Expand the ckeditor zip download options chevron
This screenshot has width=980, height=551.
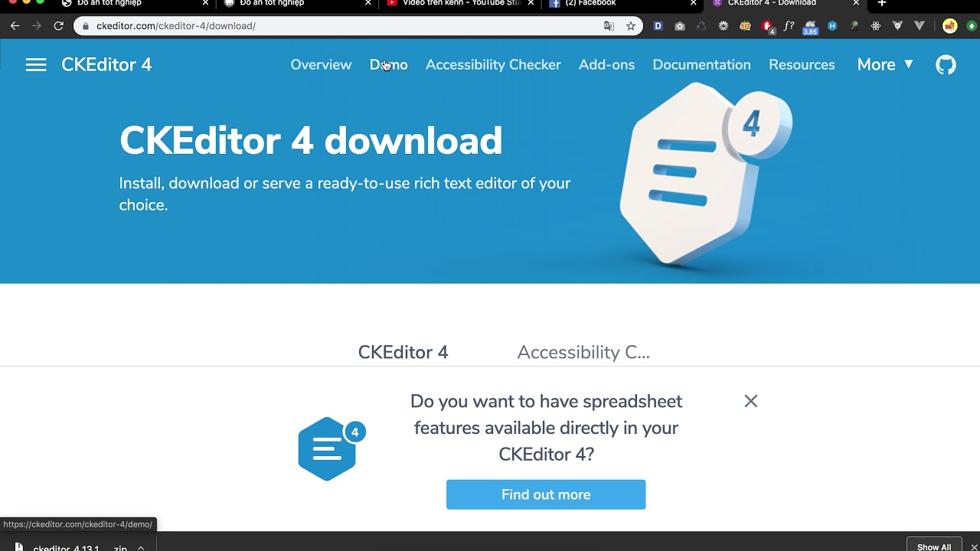pyautogui.click(x=141, y=548)
